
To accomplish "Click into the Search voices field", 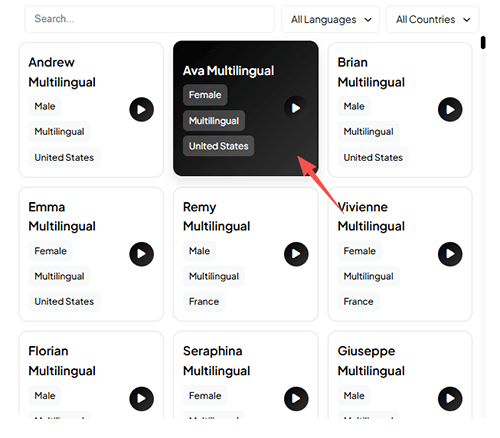I will pyautogui.click(x=150, y=19).
